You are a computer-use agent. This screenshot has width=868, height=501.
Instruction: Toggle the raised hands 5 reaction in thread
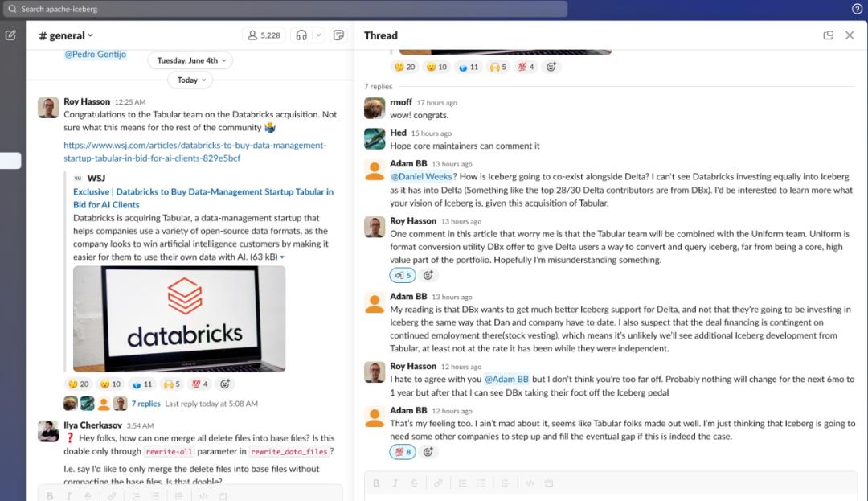[497, 67]
